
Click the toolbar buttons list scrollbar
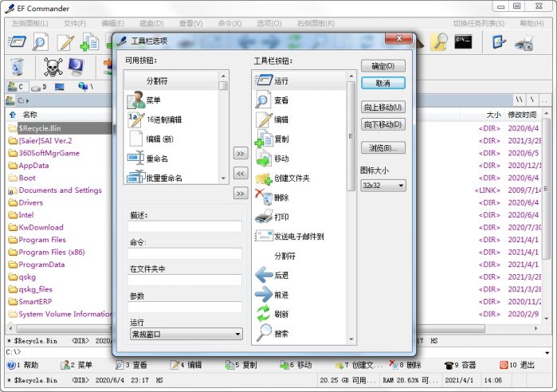click(351, 136)
